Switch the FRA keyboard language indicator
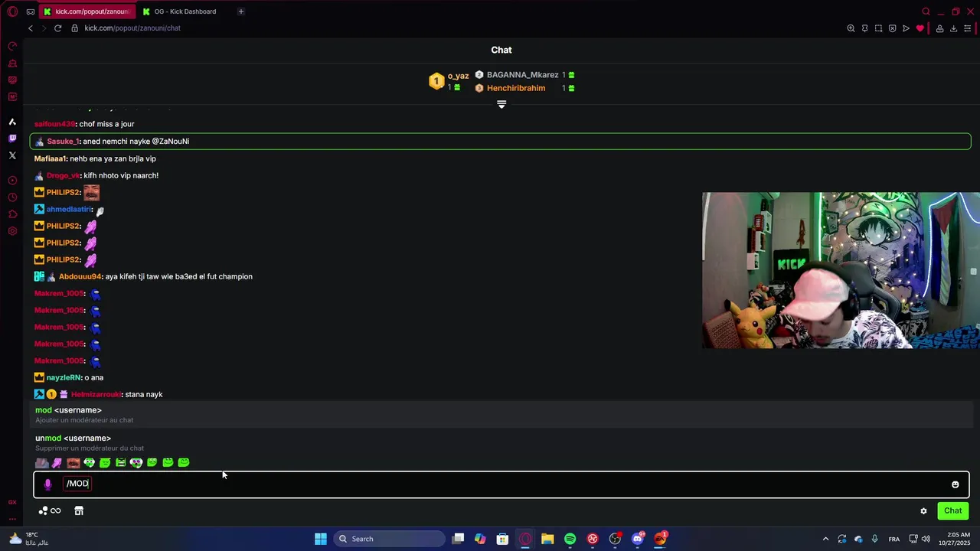Screen dimensions: 980x551 894,540
